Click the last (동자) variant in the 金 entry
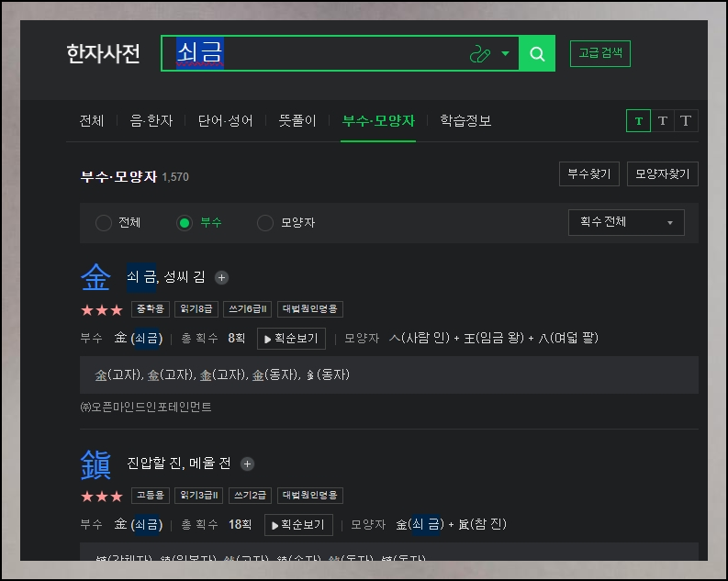This screenshot has height=581, width=728. 328,374
